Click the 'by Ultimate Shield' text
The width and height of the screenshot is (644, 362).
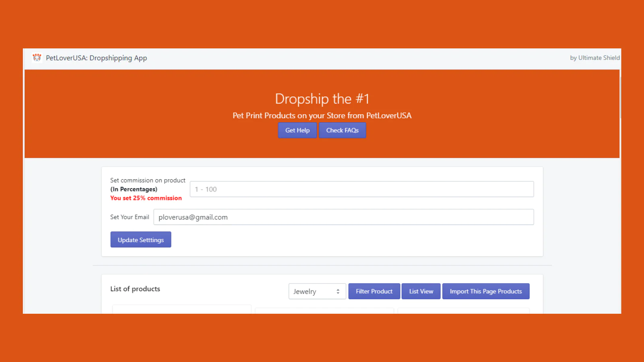click(595, 58)
